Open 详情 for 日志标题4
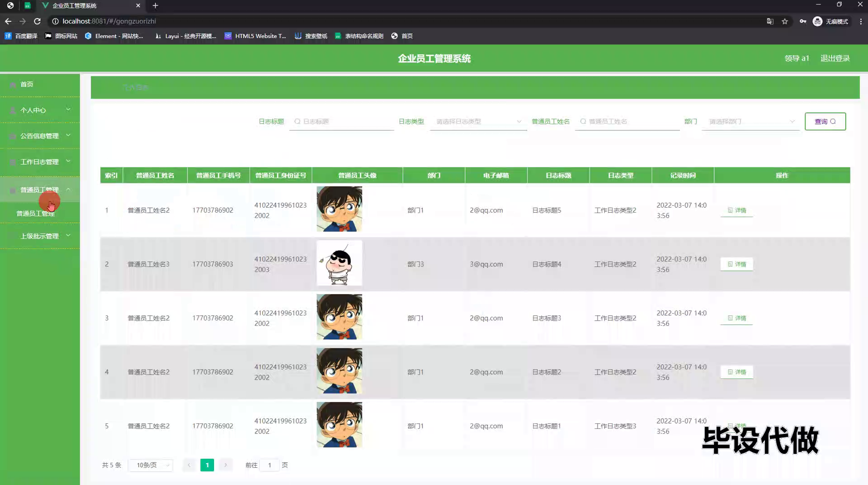This screenshot has height=485, width=868. tap(736, 264)
